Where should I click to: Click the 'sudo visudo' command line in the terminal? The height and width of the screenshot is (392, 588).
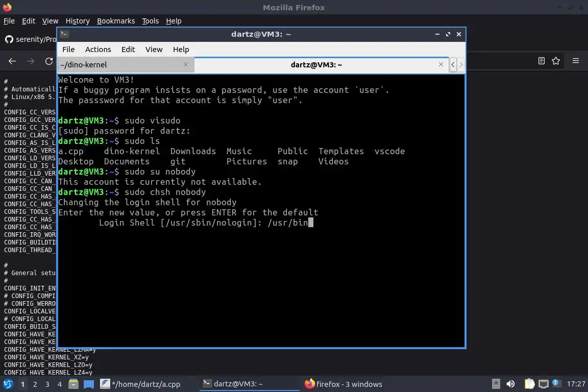(x=119, y=120)
